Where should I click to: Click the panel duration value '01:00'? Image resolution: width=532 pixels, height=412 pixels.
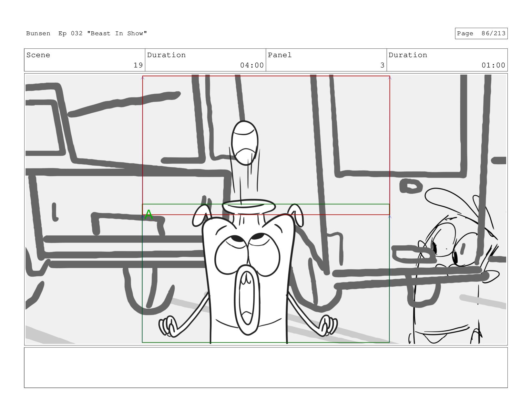493,65
